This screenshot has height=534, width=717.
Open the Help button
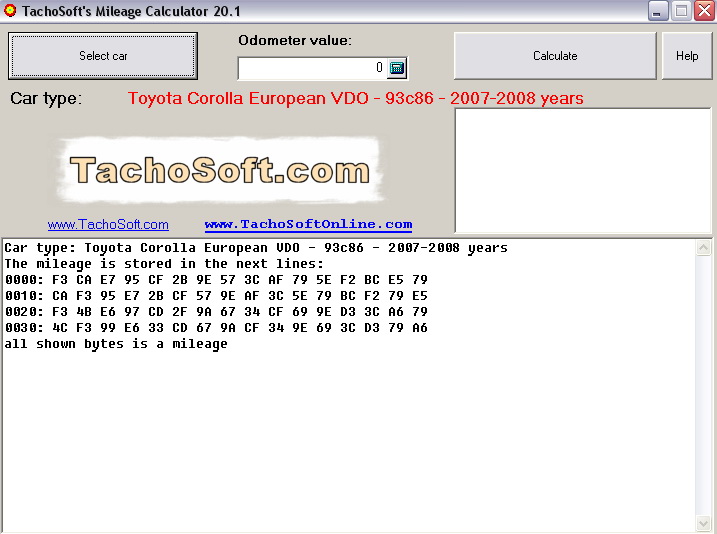(x=687, y=56)
